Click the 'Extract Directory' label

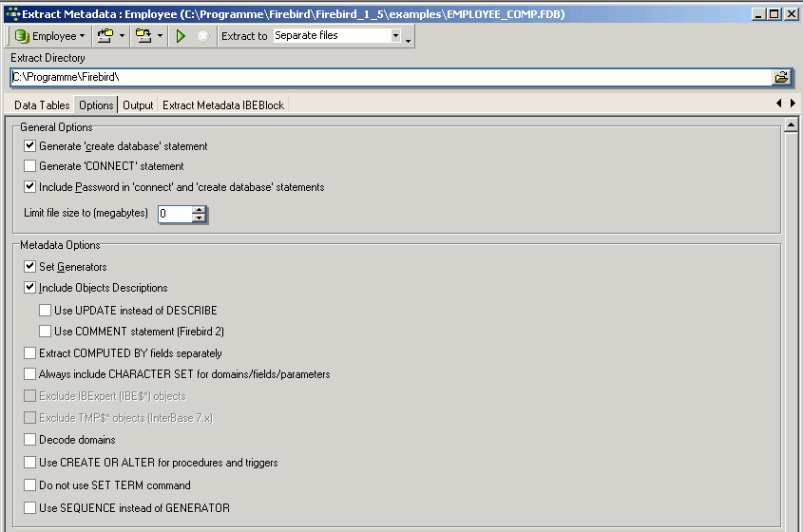point(48,58)
